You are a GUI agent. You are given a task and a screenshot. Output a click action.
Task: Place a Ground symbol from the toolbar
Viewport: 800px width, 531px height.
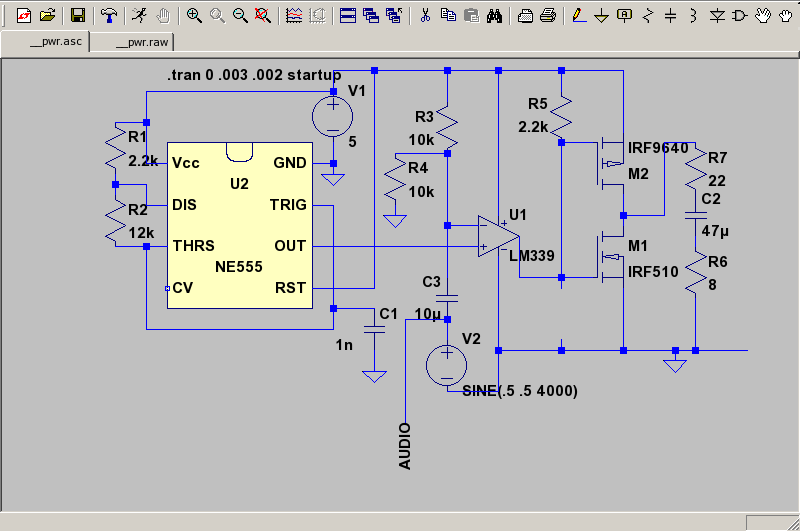point(602,16)
